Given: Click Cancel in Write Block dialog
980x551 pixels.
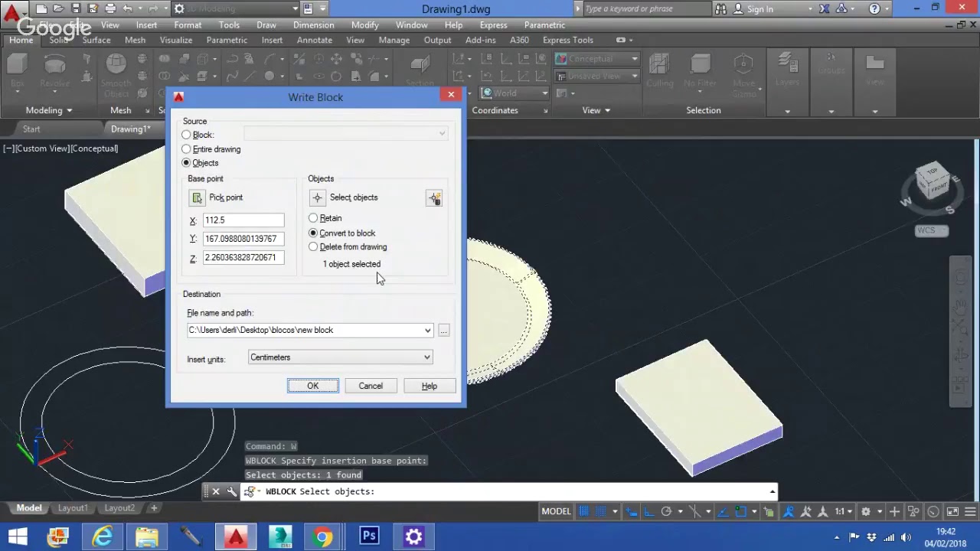Looking at the screenshot, I should pyautogui.click(x=371, y=386).
